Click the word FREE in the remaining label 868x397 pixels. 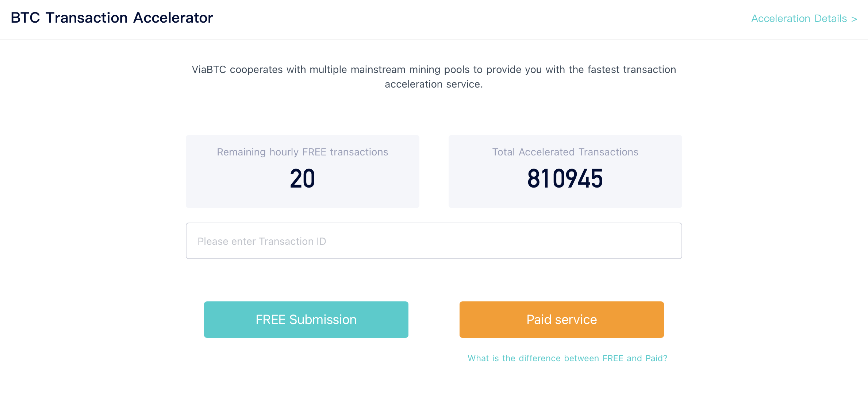coord(315,152)
